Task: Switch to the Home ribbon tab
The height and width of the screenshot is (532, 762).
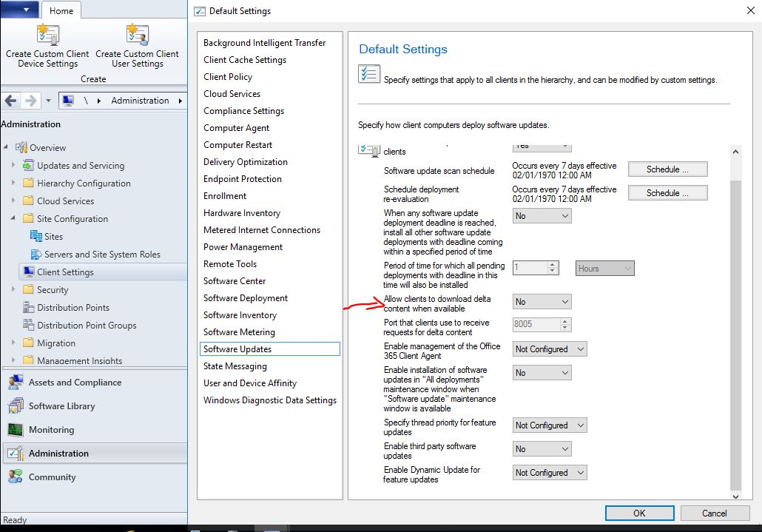Action: pos(61,10)
